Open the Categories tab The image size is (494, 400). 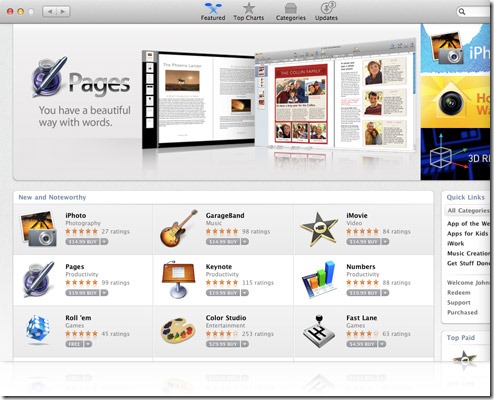[291, 12]
